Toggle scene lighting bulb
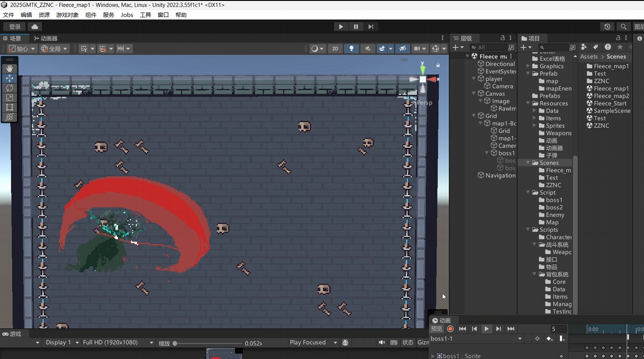 click(x=351, y=49)
